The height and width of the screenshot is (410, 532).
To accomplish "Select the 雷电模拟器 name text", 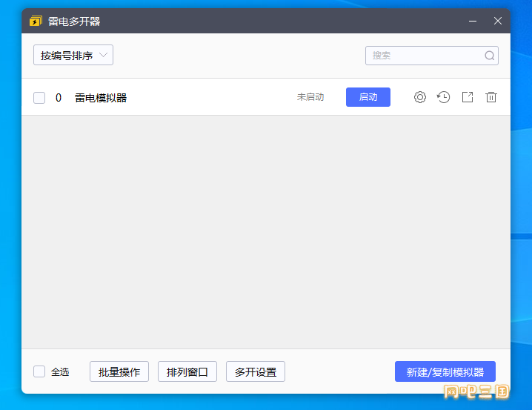I will click(x=101, y=98).
